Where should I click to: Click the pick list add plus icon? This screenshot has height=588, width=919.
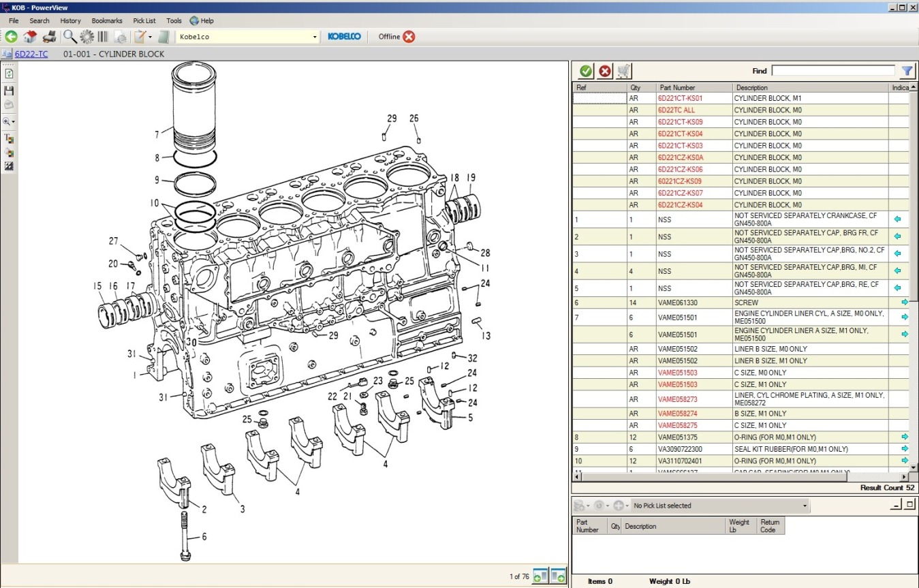pyautogui.click(x=619, y=506)
